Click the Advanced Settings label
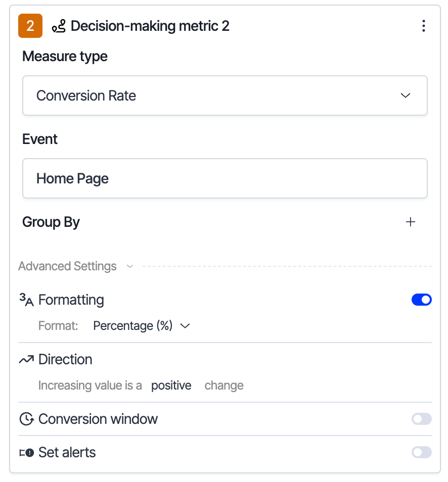 [67, 266]
